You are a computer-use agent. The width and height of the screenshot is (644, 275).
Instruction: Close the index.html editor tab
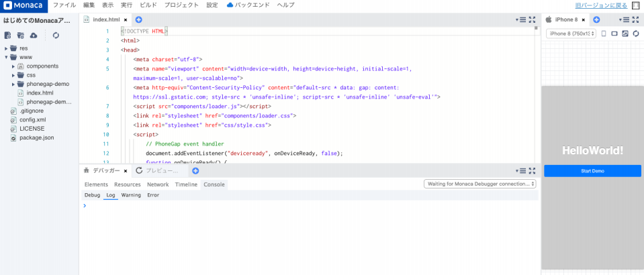point(126,19)
